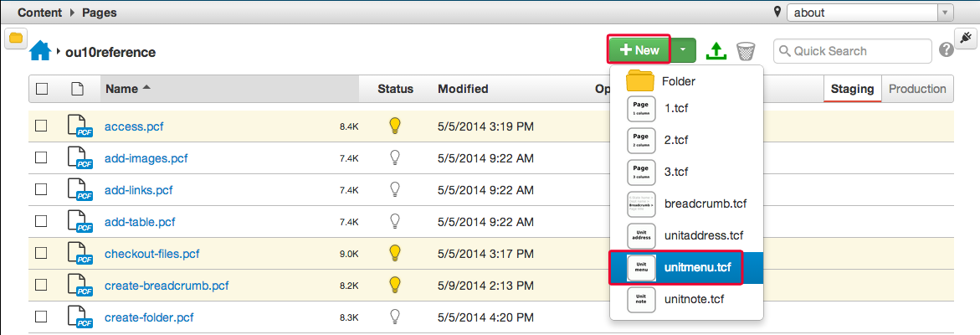Image resolution: width=980 pixels, height=335 pixels.
Task: Click the gadgets plug icon at top right
Action: 965,39
